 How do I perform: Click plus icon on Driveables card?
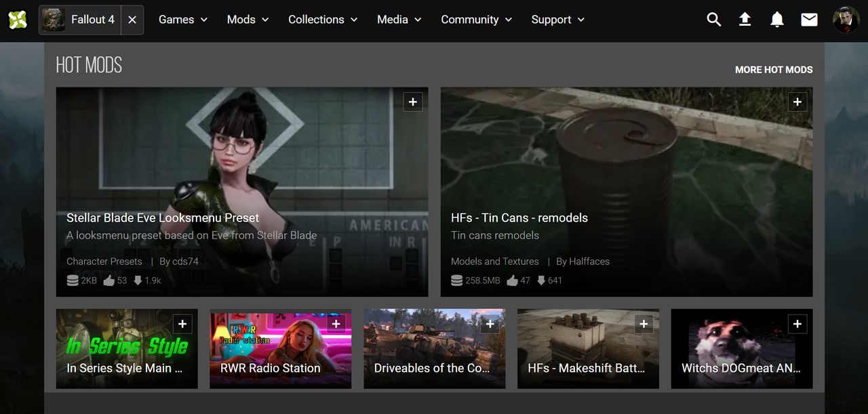tap(490, 324)
